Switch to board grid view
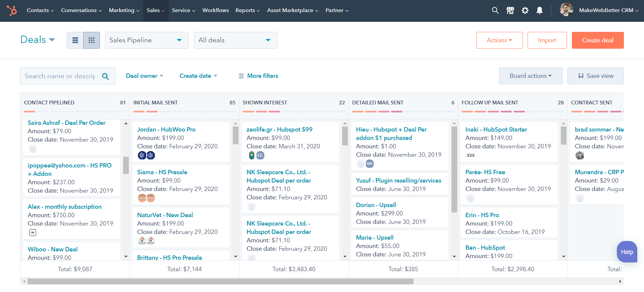This screenshot has height=292, width=644. pyautogui.click(x=92, y=40)
